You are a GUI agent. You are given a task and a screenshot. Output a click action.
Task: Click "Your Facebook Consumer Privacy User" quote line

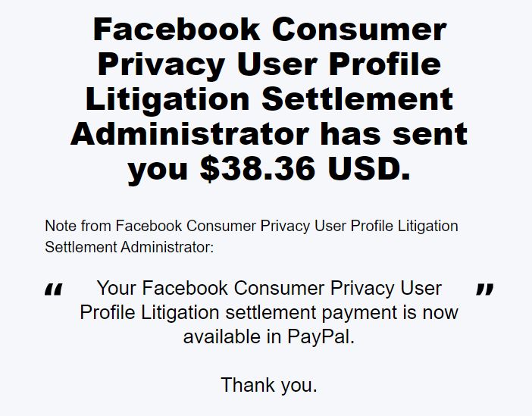tap(269, 289)
